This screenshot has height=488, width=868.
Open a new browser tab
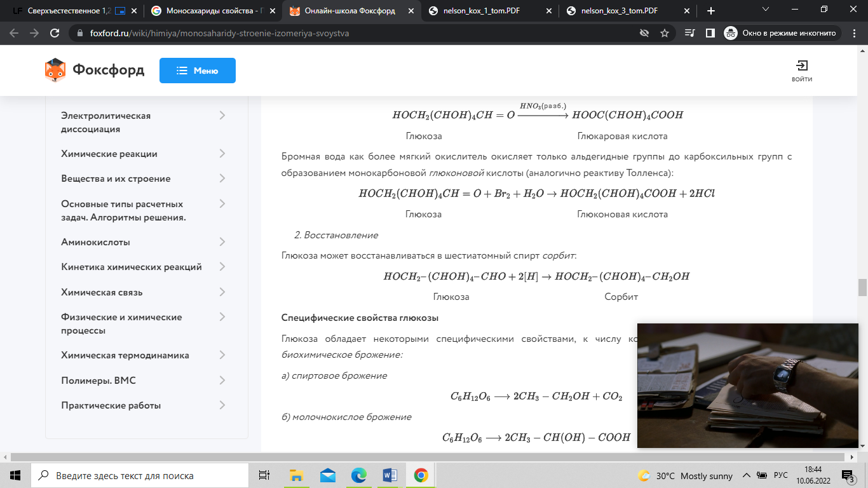[711, 11]
